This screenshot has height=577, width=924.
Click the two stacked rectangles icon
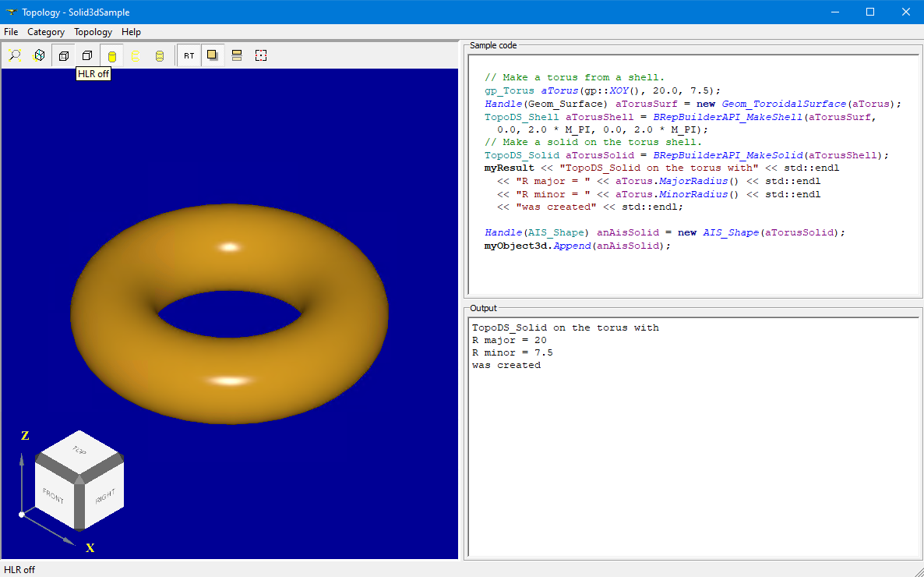(x=237, y=56)
